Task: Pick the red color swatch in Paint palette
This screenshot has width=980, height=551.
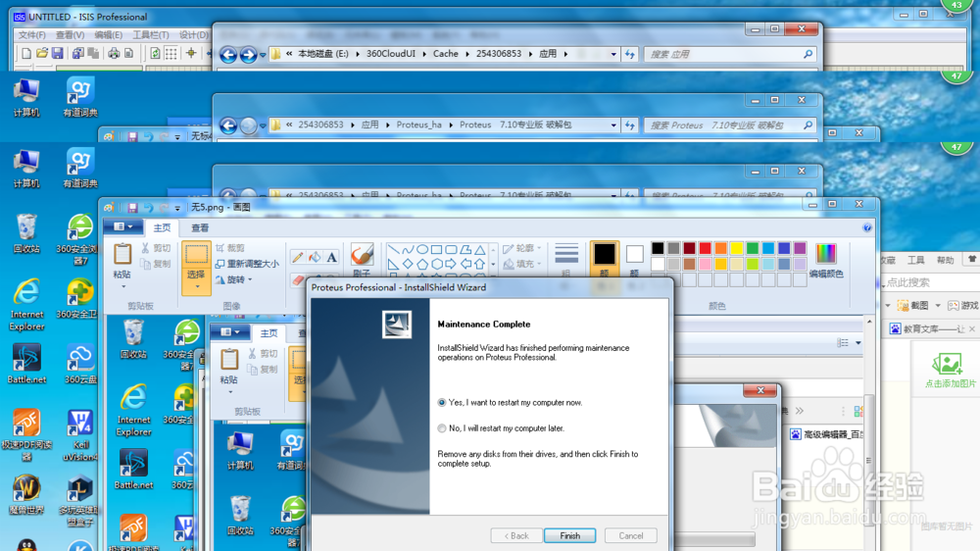Action: [705, 248]
